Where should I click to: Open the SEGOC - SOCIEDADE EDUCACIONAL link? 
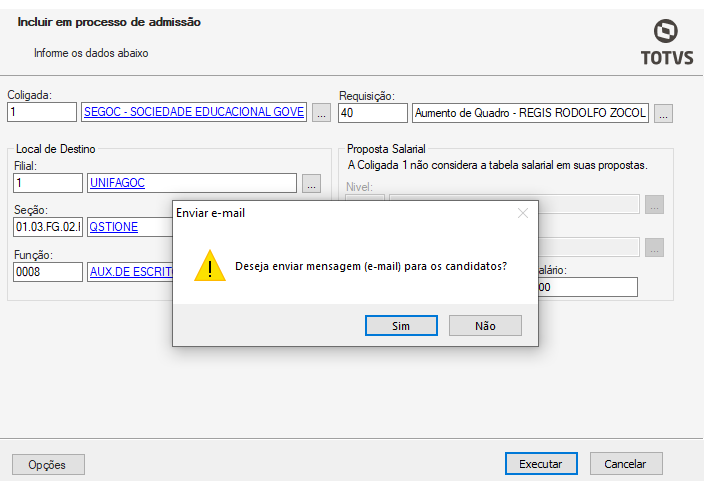[x=193, y=112]
